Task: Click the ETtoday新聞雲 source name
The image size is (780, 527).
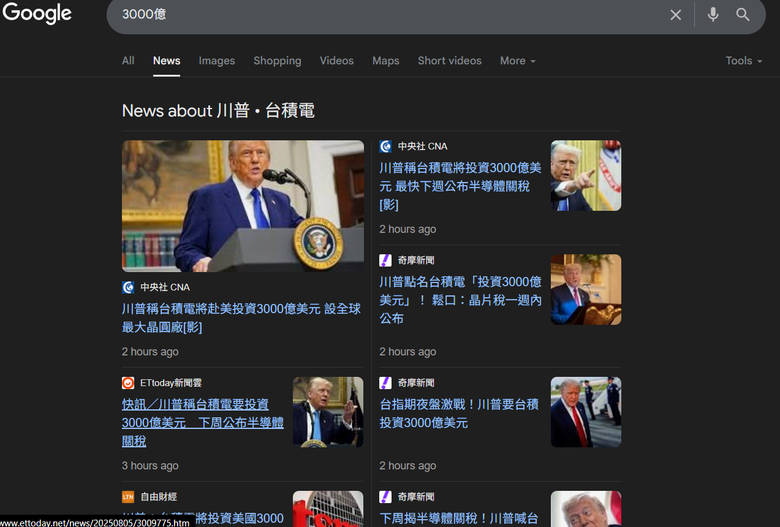Action: (171, 383)
